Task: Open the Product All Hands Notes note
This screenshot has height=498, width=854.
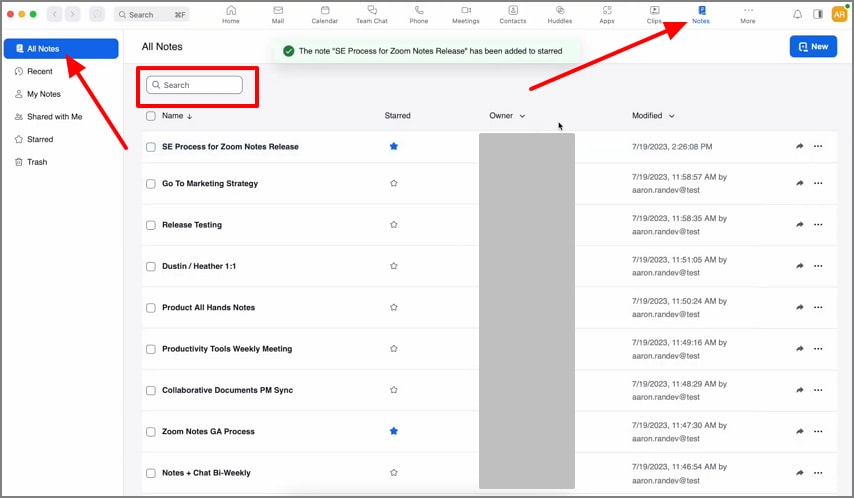Action: (209, 307)
